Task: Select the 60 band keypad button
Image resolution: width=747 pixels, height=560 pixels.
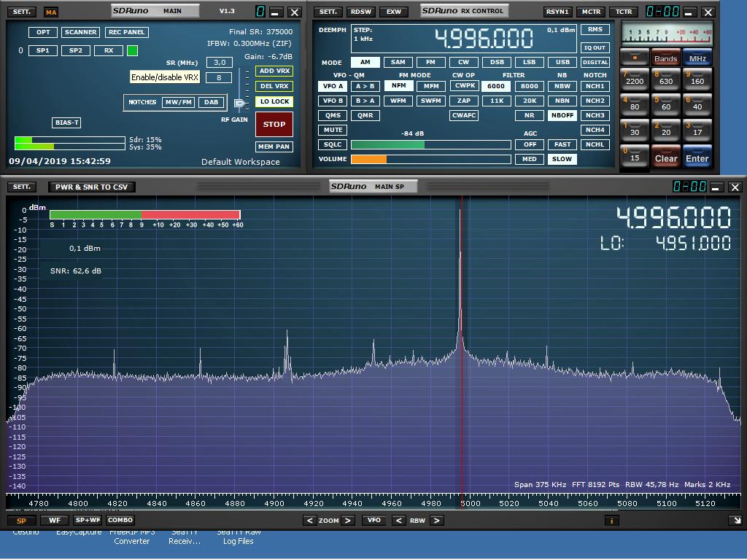Action: (665, 105)
